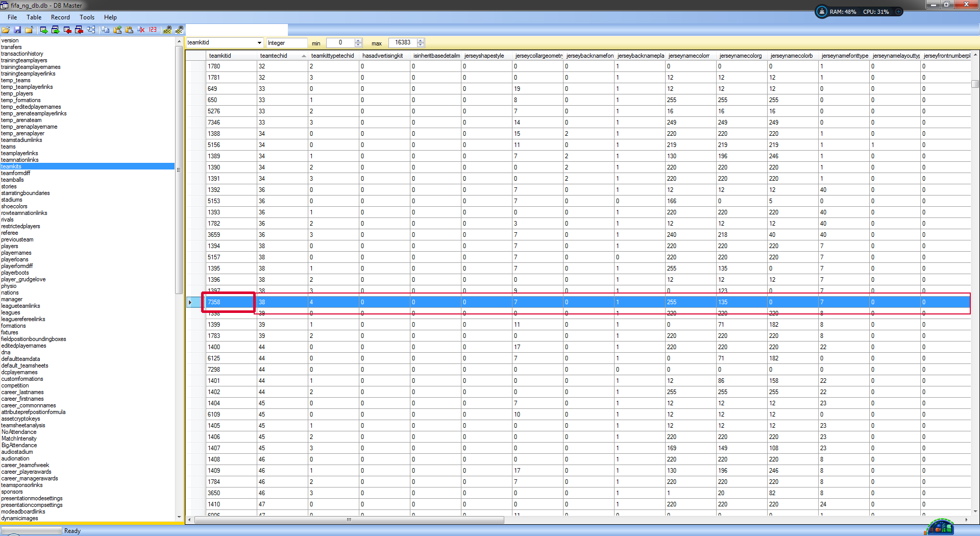Click the first abc binoculars search icon
Viewport: 980px width, 536px height.
tap(167, 30)
